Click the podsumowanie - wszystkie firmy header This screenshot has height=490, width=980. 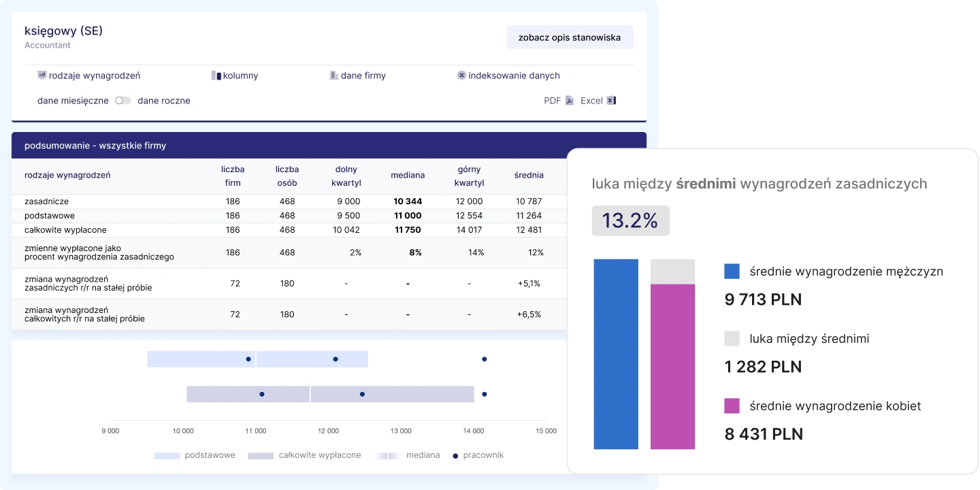pyautogui.click(x=329, y=146)
